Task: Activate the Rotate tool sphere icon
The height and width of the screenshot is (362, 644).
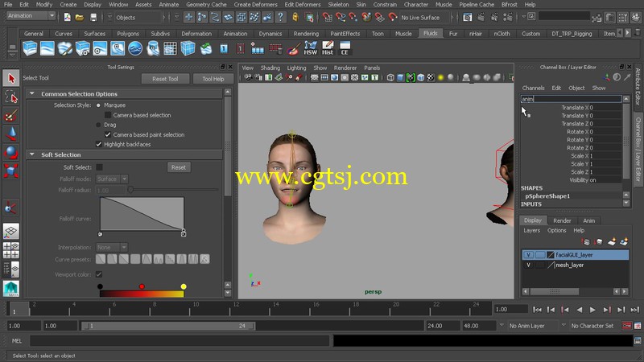Action: tap(11, 152)
